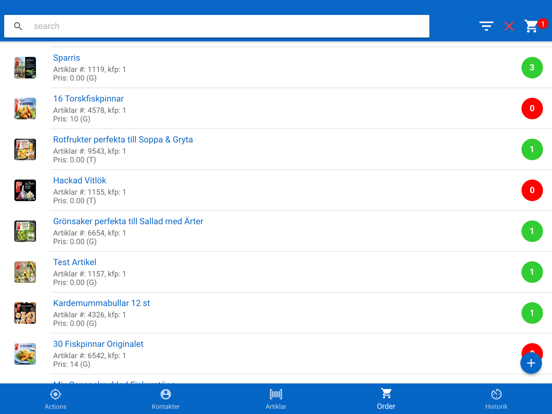Open the Rotfrukter product thumbnail
Screen dimensions: 552x414
(25, 149)
